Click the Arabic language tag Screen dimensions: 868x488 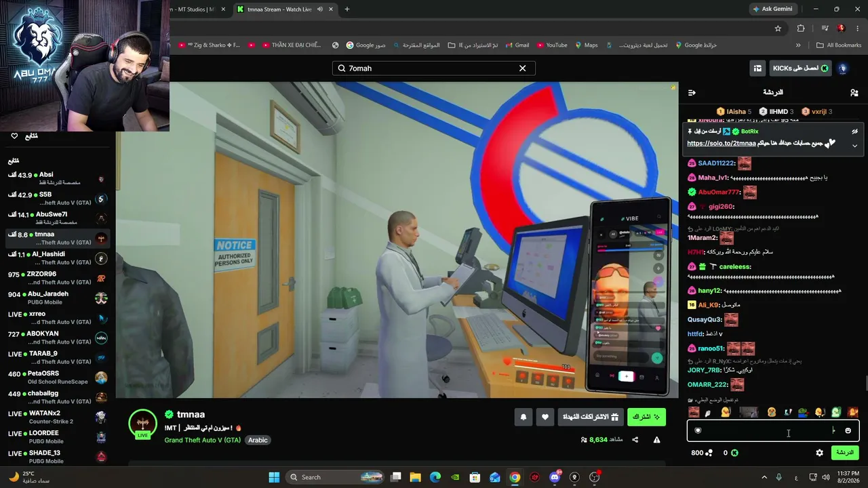tap(258, 440)
